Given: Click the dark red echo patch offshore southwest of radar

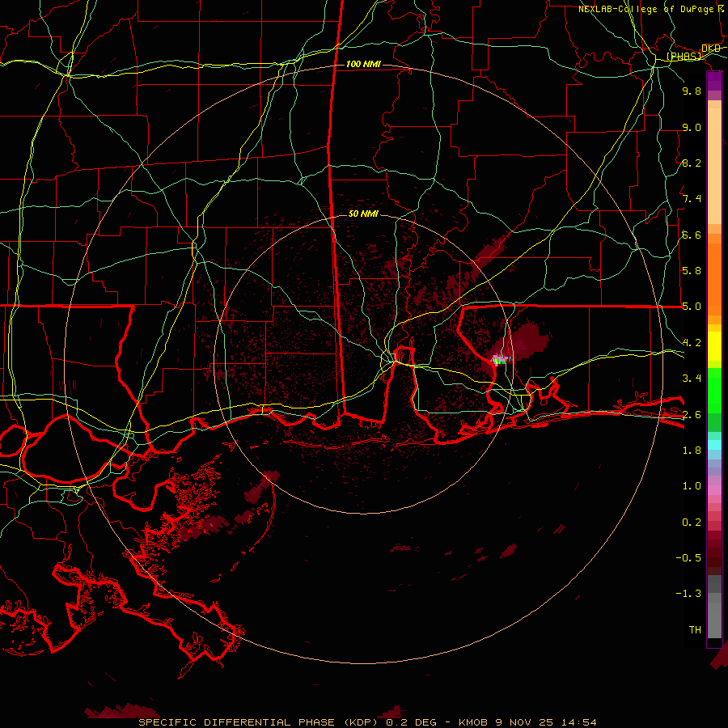Looking at the screenshot, I should pos(263,485).
